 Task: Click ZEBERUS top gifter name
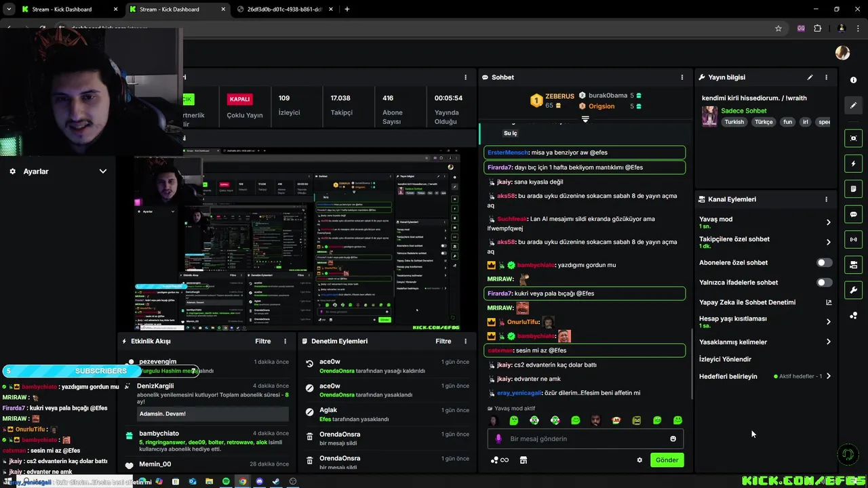point(559,96)
